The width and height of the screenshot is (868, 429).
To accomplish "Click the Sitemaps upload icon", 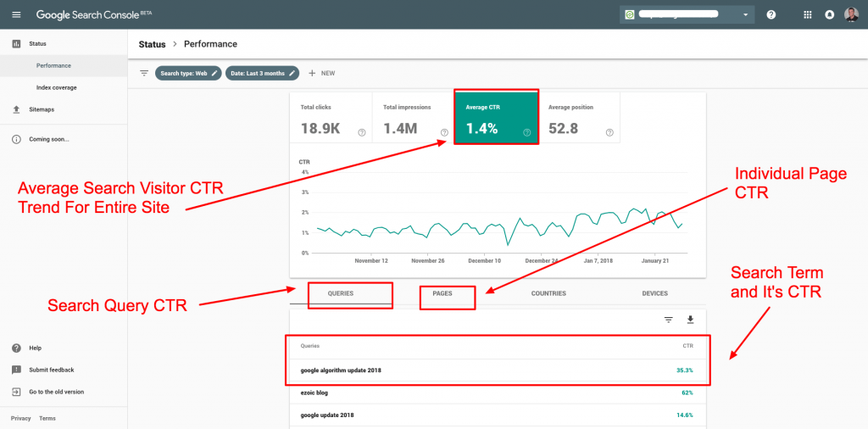I will coord(16,109).
